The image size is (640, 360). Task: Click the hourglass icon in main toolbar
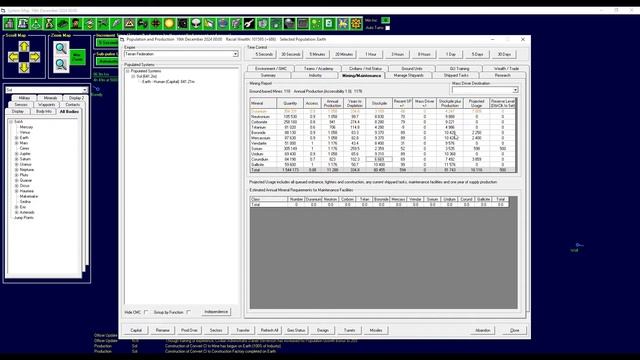coord(49,24)
